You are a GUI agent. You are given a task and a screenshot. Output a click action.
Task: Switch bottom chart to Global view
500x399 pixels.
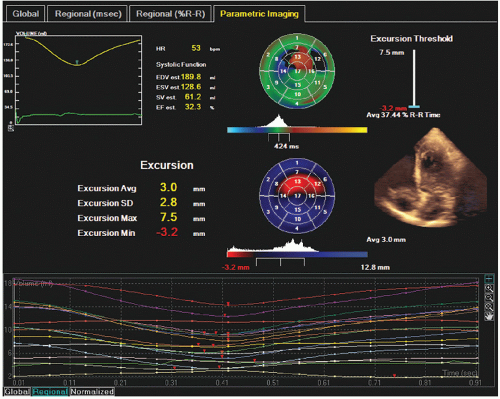pos(17,392)
